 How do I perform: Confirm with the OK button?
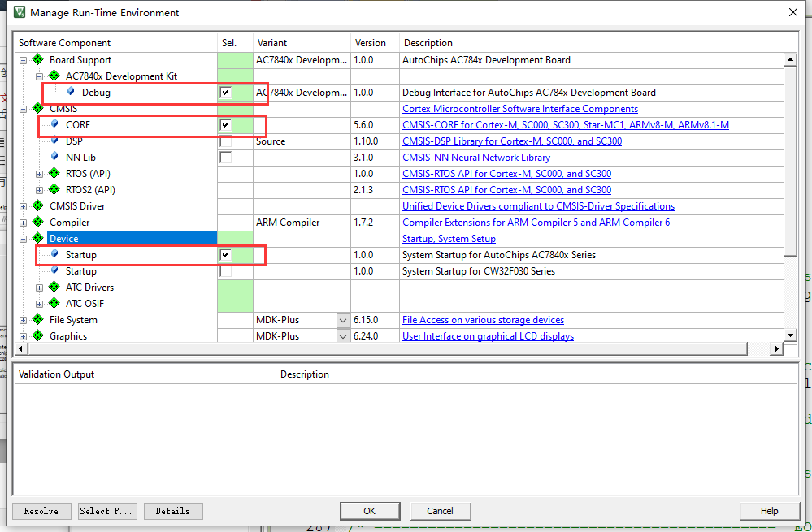tap(369, 511)
